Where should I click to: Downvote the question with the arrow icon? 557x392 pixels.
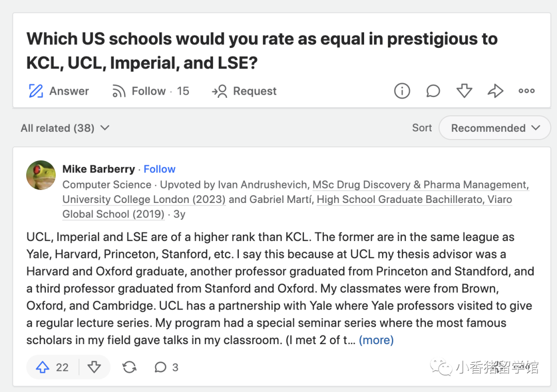pyautogui.click(x=464, y=91)
